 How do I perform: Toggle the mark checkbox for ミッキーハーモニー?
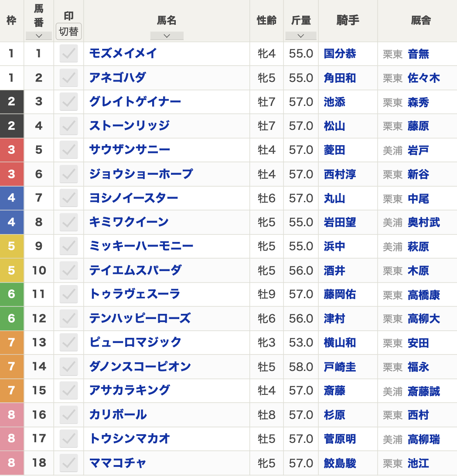(68, 246)
